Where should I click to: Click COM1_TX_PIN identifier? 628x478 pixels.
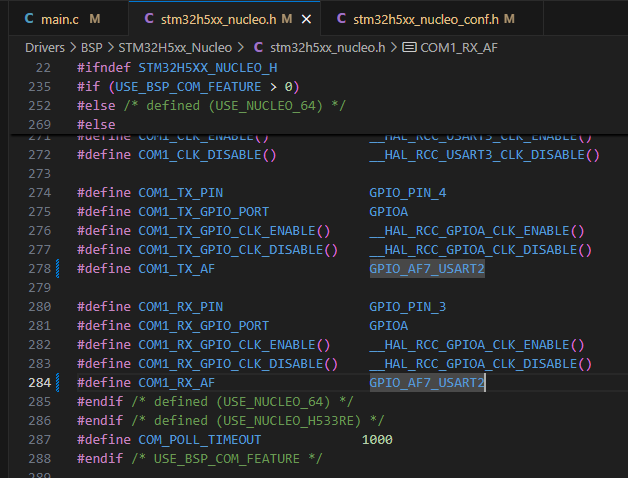(180, 193)
